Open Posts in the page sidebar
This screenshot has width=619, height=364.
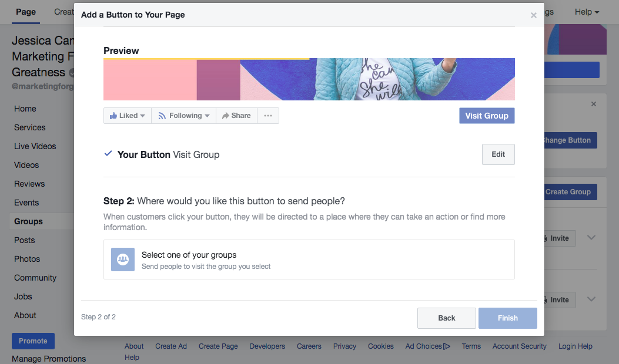point(25,240)
